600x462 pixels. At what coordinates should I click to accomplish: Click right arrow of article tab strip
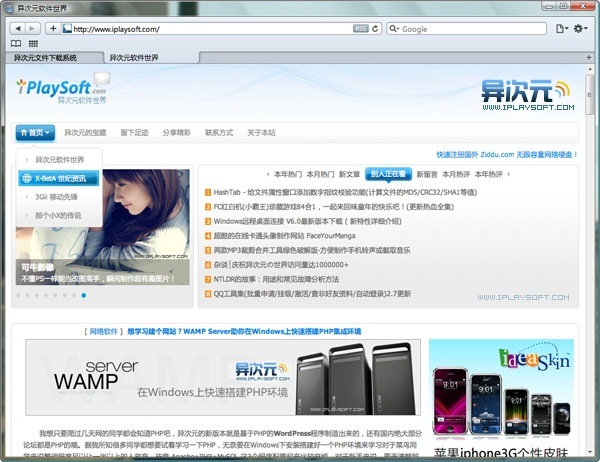coord(509,175)
